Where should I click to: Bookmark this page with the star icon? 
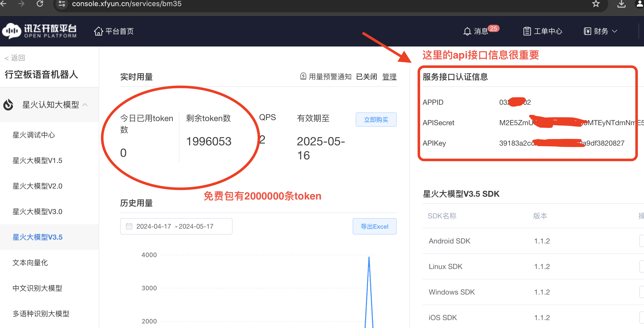pyautogui.click(x=596, y=4)
